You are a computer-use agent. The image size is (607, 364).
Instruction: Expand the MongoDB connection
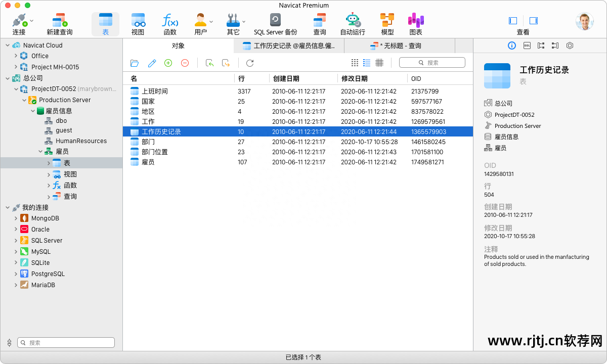16,218
